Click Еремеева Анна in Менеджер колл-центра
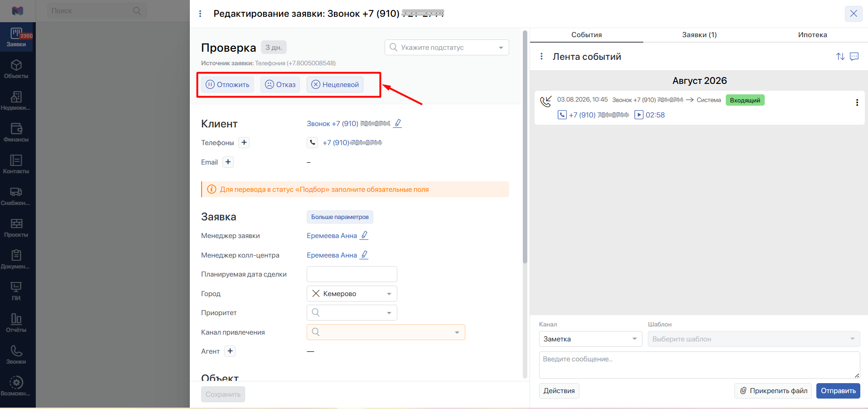868x409 pixels. 332,255
